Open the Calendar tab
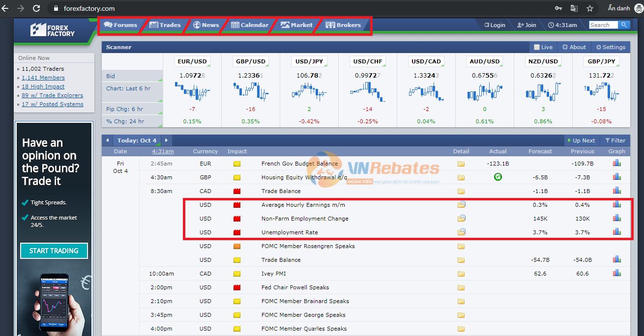 (x=250, y=25)
